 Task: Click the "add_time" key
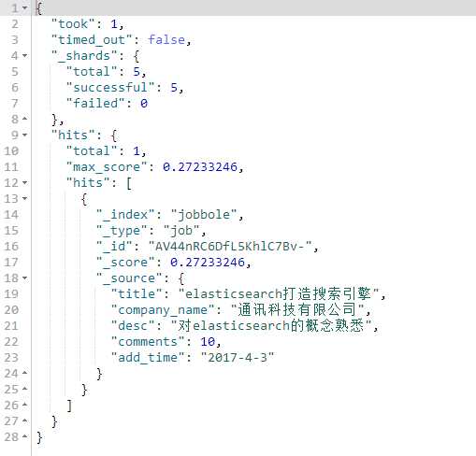click(x=148, y=358)
